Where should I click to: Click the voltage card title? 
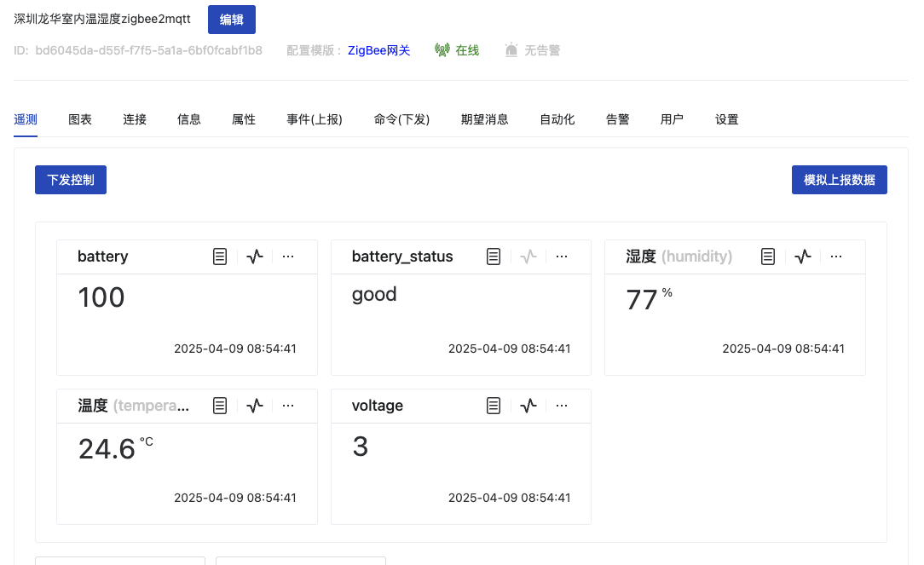[378, 406]
